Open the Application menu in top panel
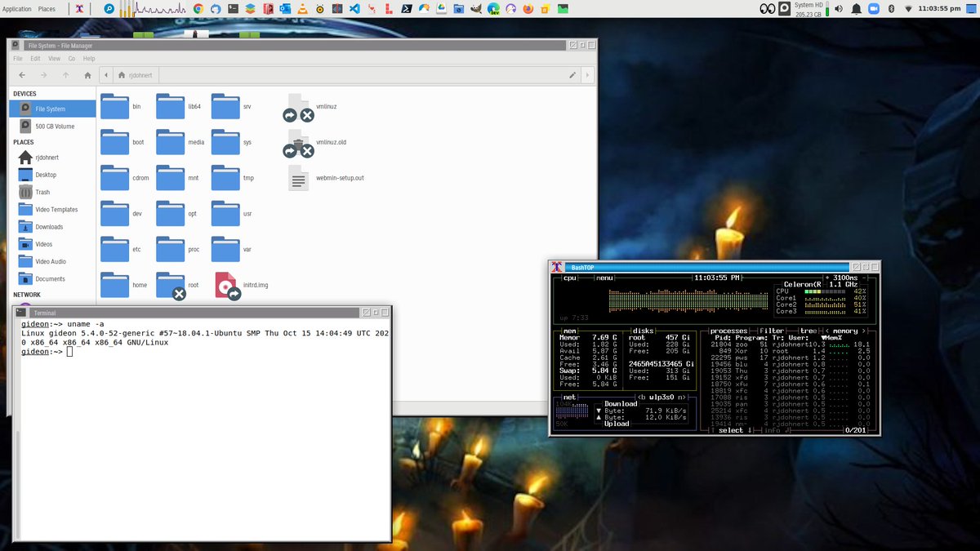The height and width of the screenshot is (551, 980). point(17,9)
